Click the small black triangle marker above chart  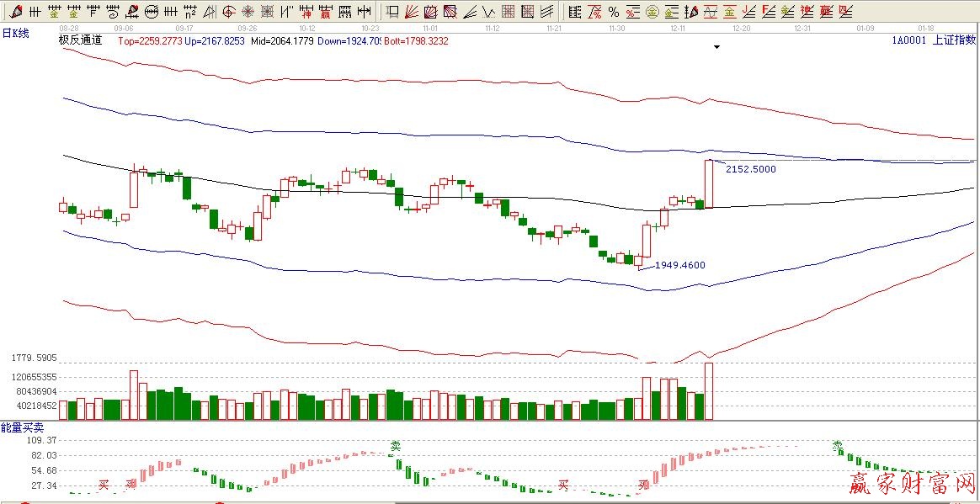click(x=717, y=48)
